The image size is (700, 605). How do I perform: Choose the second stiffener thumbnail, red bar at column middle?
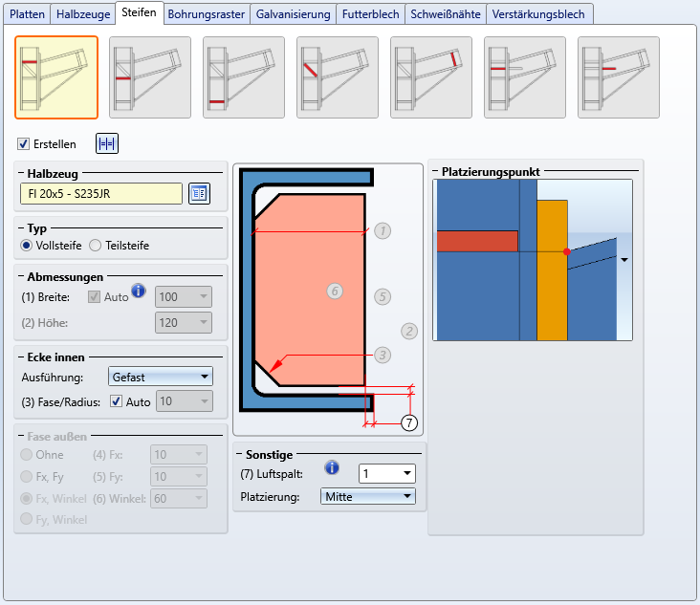point(150,77)
